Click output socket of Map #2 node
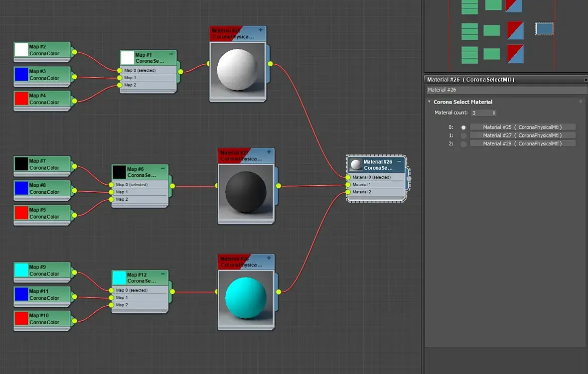 [x=74, y=52]
